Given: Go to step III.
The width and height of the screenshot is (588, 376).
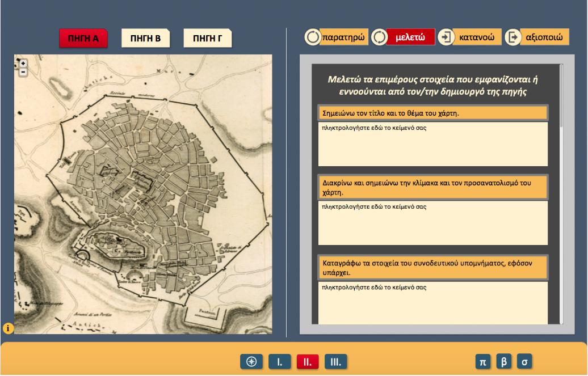Looking at the screenshot, I should [x=335, y=362].
